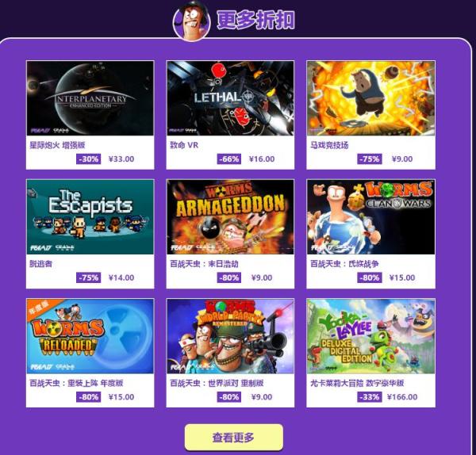The image size is (476, 455).
Task: Click the -30% discount badge
Action: pyautogui.click(x=88, y=159)
